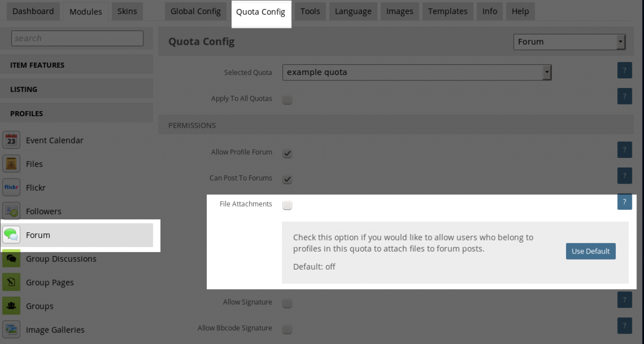Click the Files module icon
644x344 pixels.
(12, 164)
